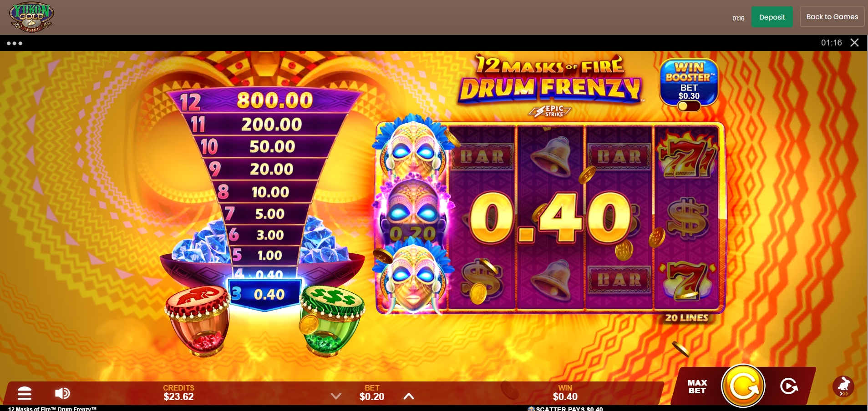Spin the reels with gold button
868x411 pixels.
point(743,386)
